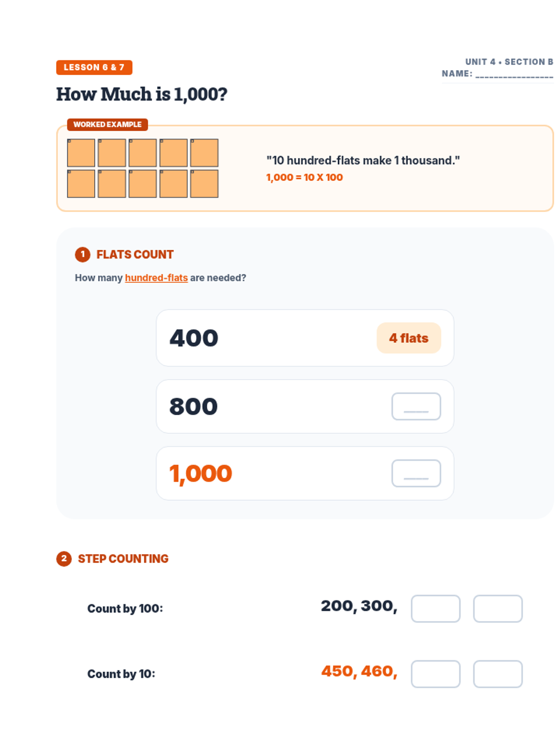Click the Lesson 6 & 7 badge
The width and height of the screenshot is (560, 747).
click(x=94, y=67)
